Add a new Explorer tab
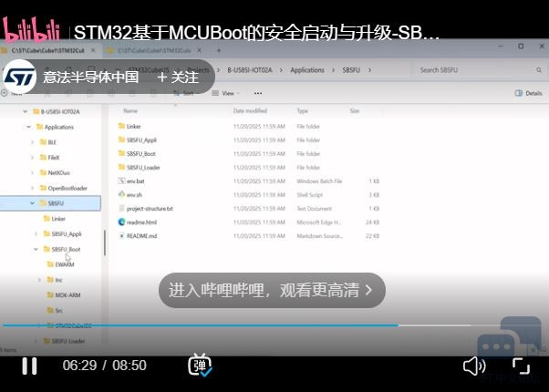 (x=219, y=51)
